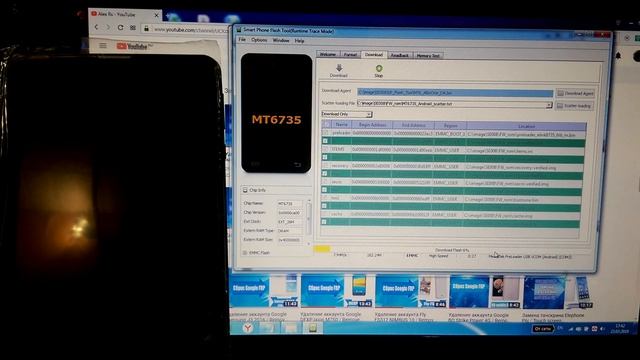
Task: Click the High Speed status bar entry
Action: (438, 256)
